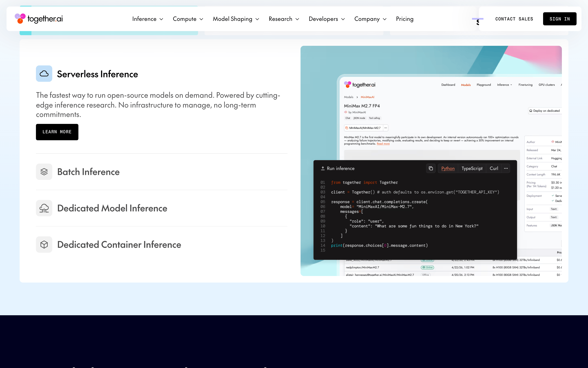This screenshot has height=368, width=588.
Task: Open the Compute dropdown menu
Action: click(188, 19)
